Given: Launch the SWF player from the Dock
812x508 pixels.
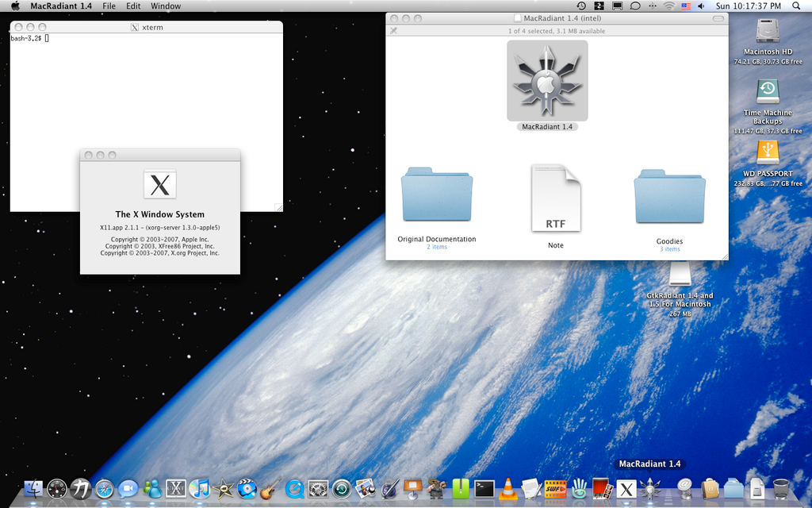Looking at the screenshot, I should (x=555, y=489).
